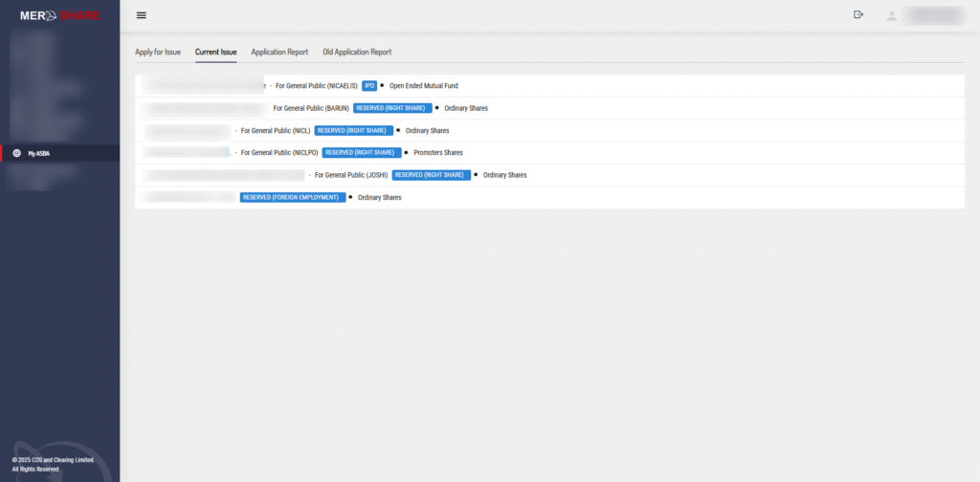
Task: Click the IPO badge for NICAELIS
Action: [369, 85]
